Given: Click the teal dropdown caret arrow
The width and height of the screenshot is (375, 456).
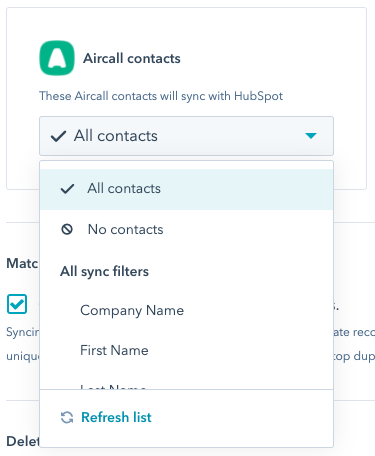Looking at the screenshot, I should click(311, 136).
